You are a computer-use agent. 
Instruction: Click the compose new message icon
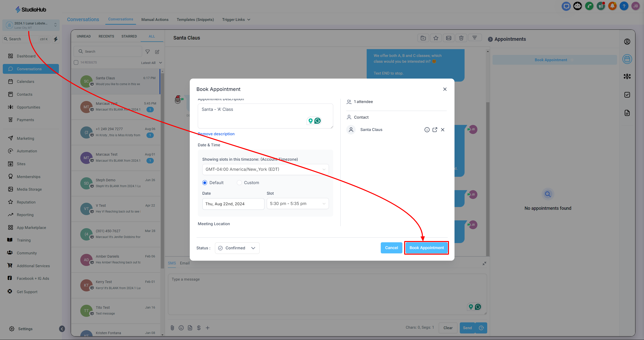pos(157,52)
